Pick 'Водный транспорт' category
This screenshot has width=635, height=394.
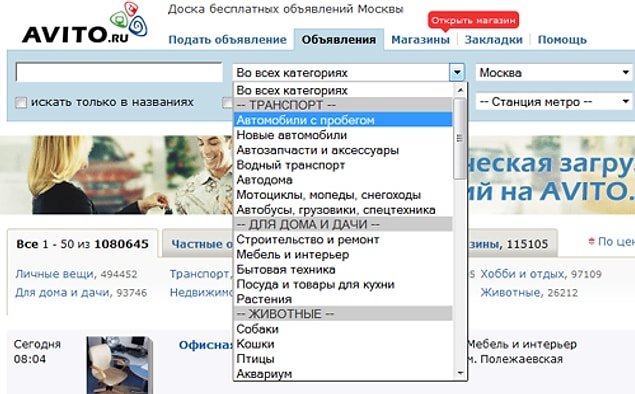(x=343, y=165)
